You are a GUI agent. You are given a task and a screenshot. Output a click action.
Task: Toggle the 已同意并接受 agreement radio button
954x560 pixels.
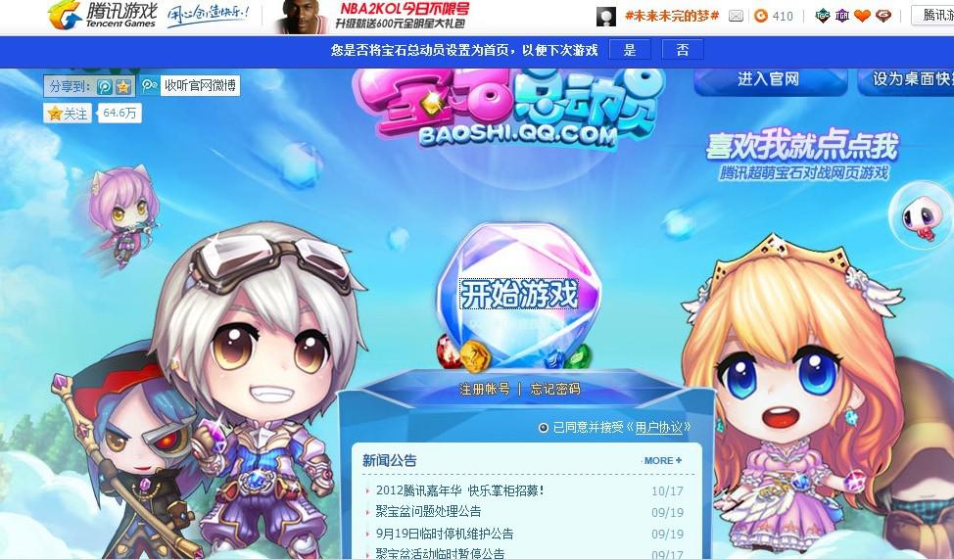pyautogui.click(x=544, y=428)
